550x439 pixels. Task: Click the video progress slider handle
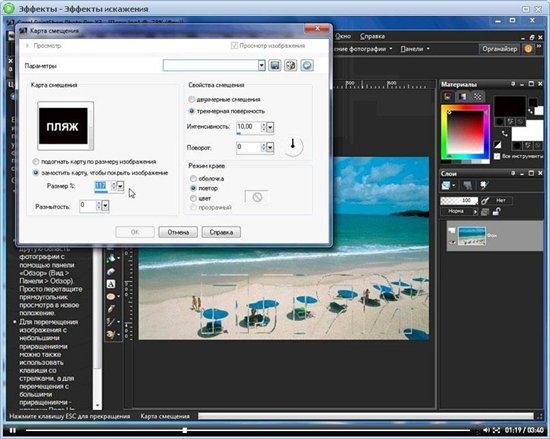[185, 430]
